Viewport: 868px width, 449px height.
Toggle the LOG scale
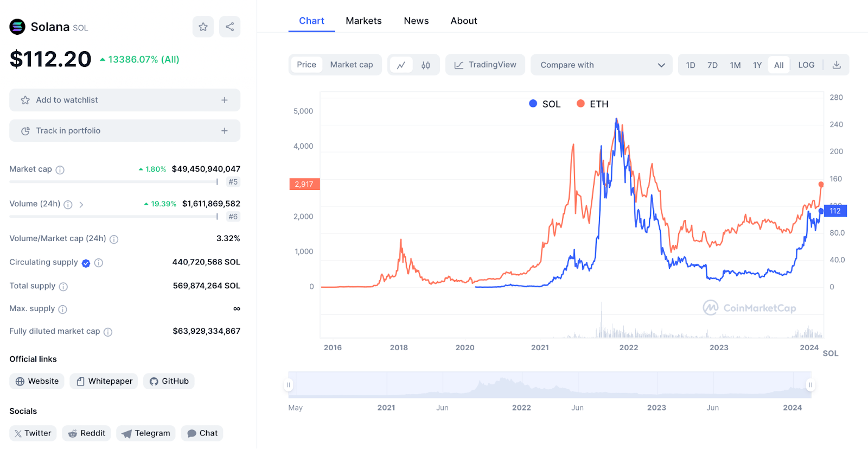(806, 65)
